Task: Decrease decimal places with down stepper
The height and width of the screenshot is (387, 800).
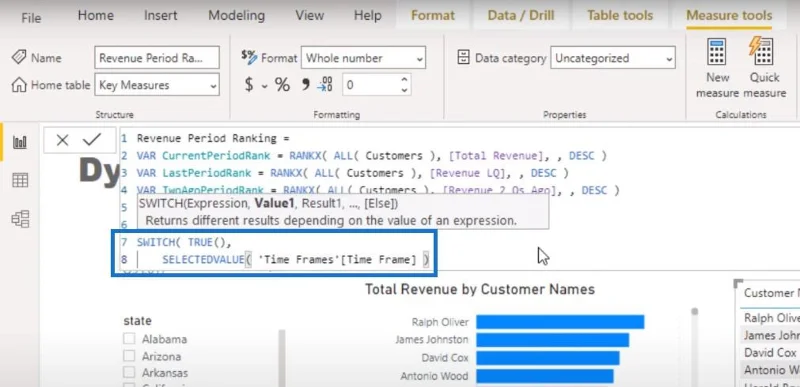Action: point(404,90)
